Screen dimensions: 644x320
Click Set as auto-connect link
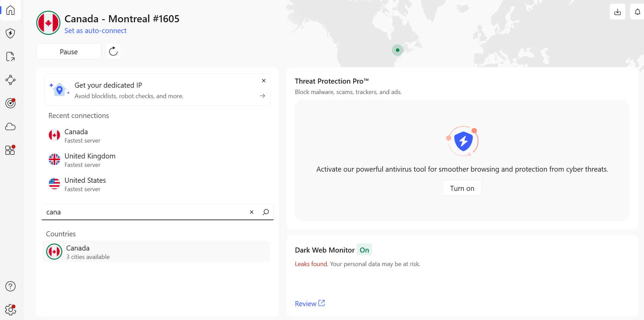click(95, 31)
